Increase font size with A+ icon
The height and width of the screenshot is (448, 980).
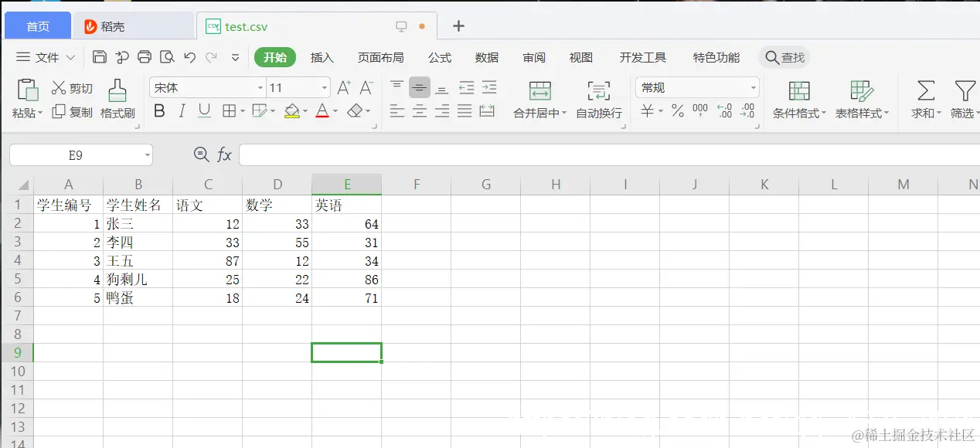[344, 88]
